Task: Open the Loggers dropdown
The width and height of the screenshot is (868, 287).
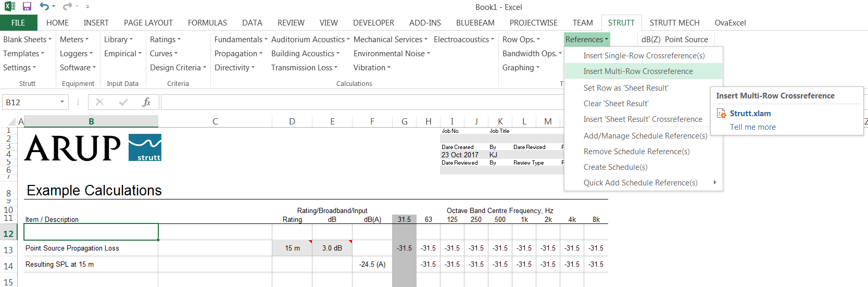Action: click(76, 54)
